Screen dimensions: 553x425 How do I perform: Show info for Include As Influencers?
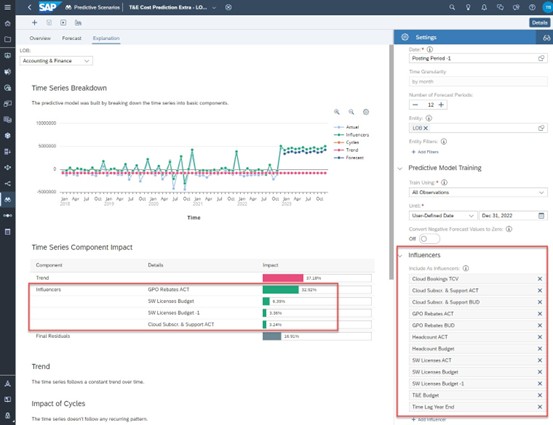(x=466, y=268)
